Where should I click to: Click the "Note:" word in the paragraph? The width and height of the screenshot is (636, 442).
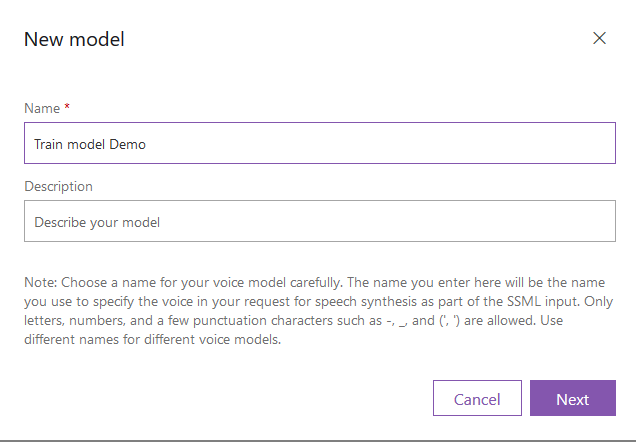click(41, 282)
